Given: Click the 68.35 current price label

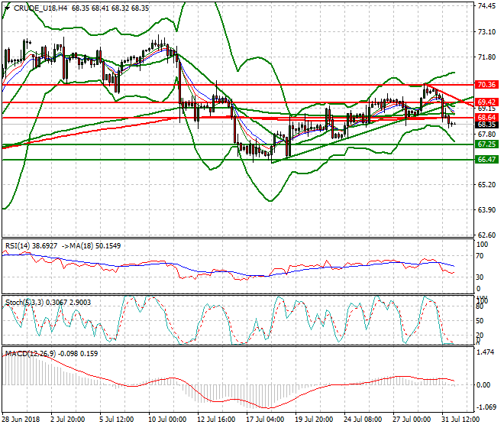Looking at the screenshot, I should tap(486, 125).
